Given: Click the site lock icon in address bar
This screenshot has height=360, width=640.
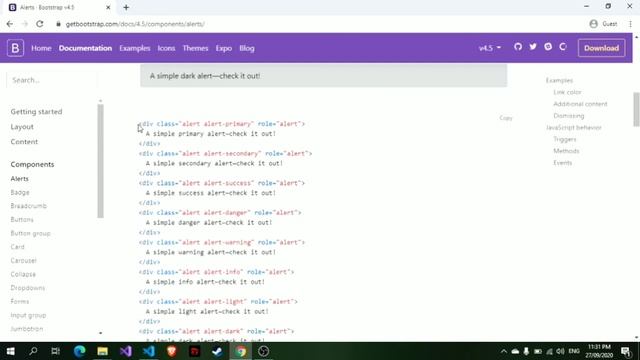Looking at the screenshot, I should 58,24.
